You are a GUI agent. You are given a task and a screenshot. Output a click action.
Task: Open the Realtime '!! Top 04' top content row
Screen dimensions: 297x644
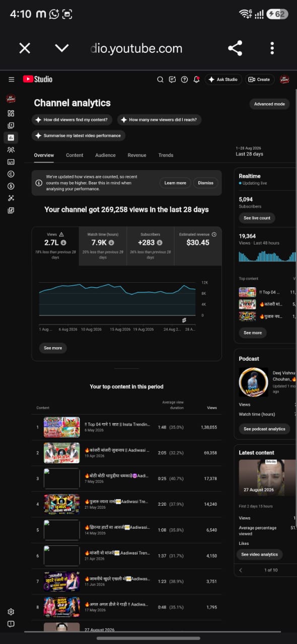point(267,292)
